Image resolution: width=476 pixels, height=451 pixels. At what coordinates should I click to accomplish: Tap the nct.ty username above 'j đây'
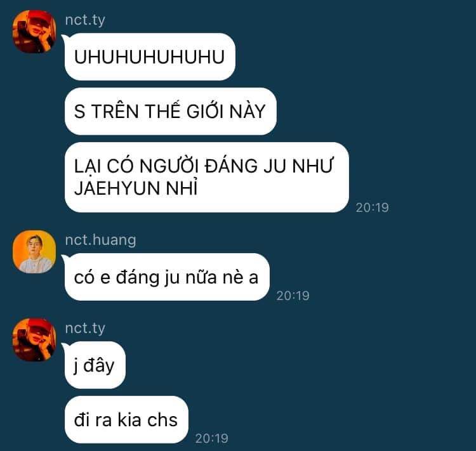click(x=85, y=328)
